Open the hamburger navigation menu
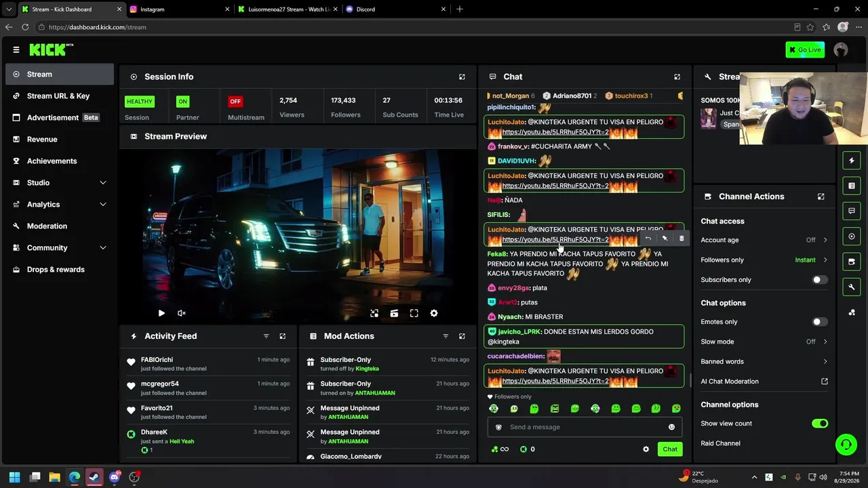 [x=16, y=49]
